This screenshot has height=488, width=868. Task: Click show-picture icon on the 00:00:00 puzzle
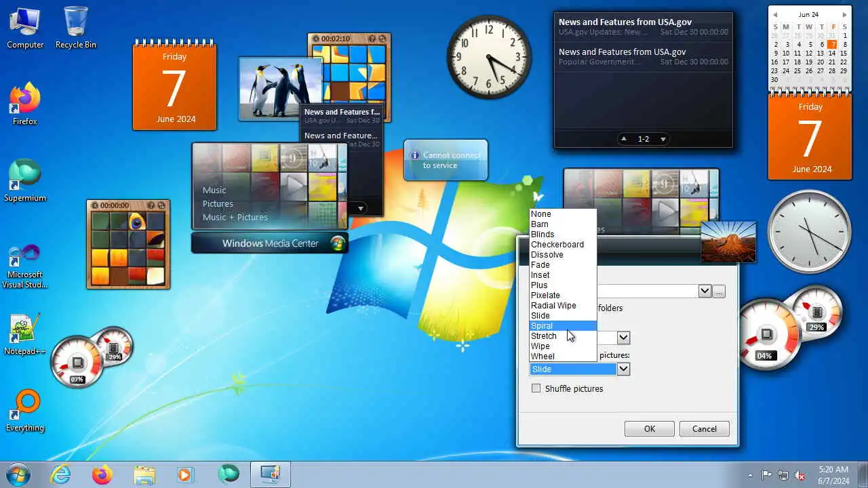point(151,205)
